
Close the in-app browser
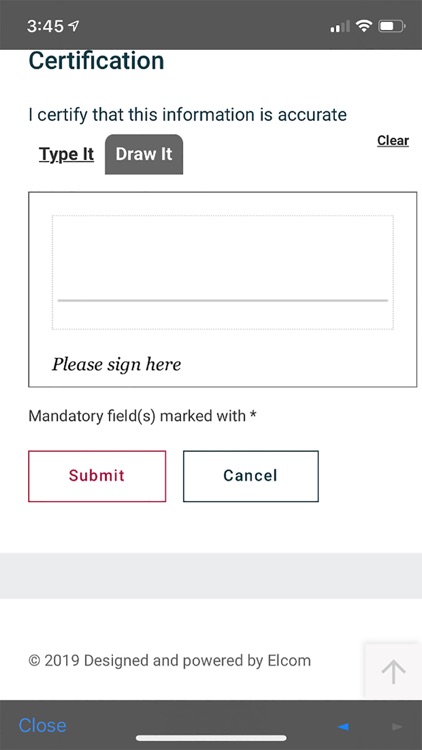(42, 725)
